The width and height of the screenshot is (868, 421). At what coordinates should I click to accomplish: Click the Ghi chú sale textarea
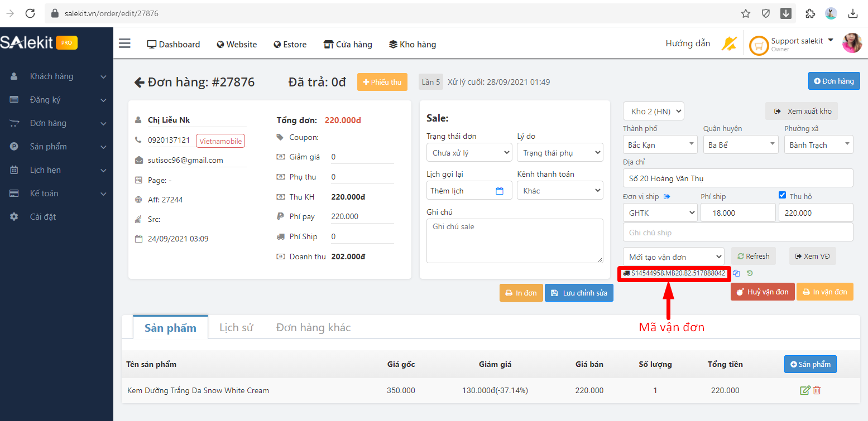pyautogui.click(x=515, y=240)
